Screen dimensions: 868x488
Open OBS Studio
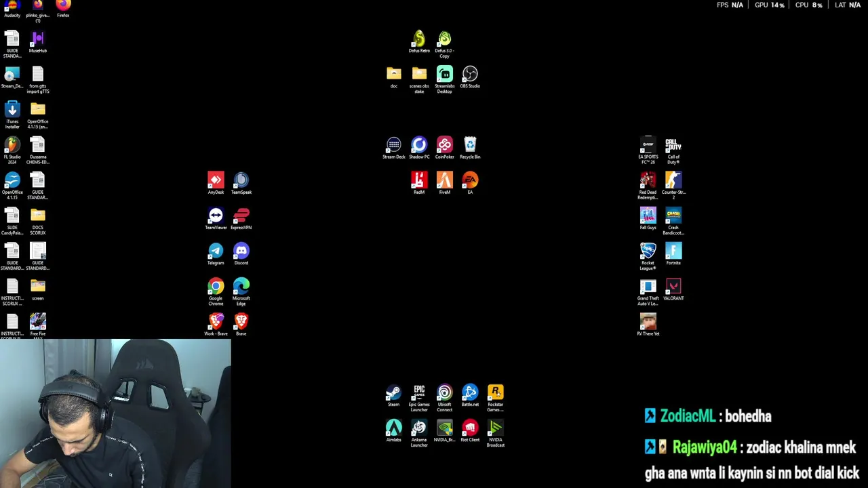pos(470,77)
